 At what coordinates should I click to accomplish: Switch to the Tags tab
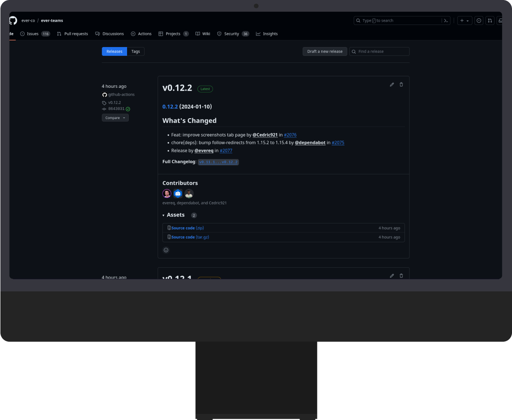[135, 52]
